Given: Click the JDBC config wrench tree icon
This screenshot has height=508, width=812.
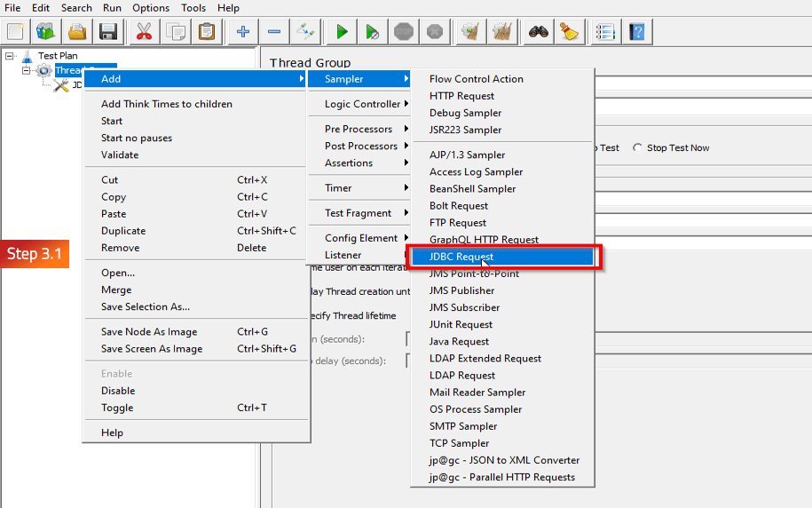Looking at the screenshot, I should (x=61, y=85).
